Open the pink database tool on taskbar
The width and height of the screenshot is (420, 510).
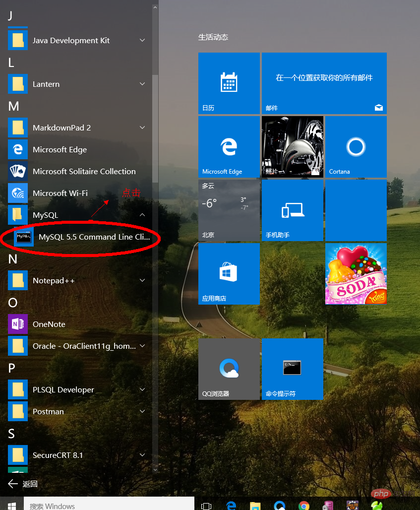(328, 506)
